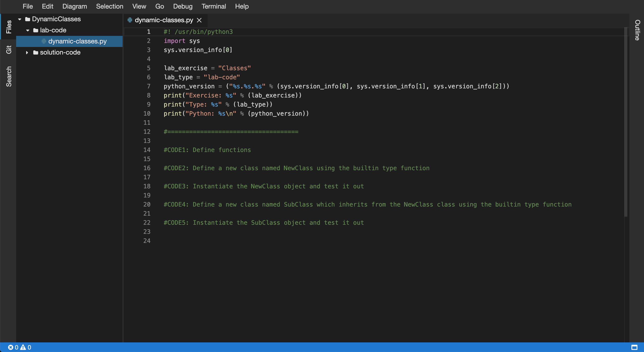Click the error count icon in status bar
This screenshot has height=352, width=644.
pyautogui.click(x=10, y=347)
